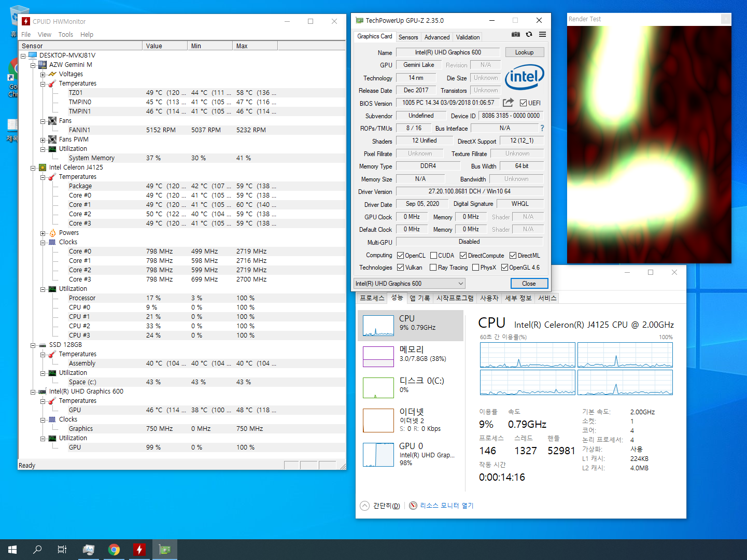Click Sensor column header in HWMonitor
This screenshot has width=747, height=560.
80,46
